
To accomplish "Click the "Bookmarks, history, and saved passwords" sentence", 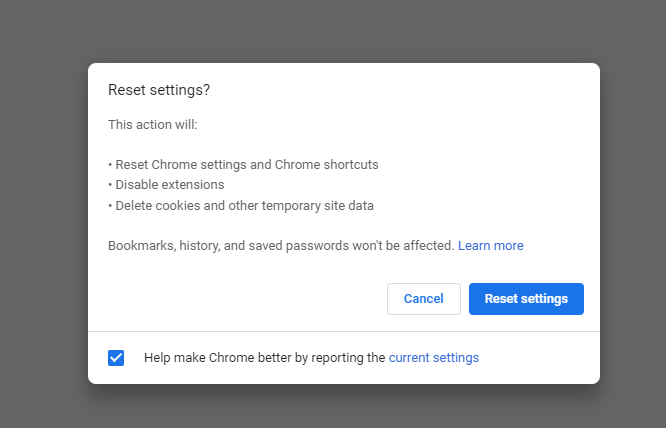I will pos(280,245).
